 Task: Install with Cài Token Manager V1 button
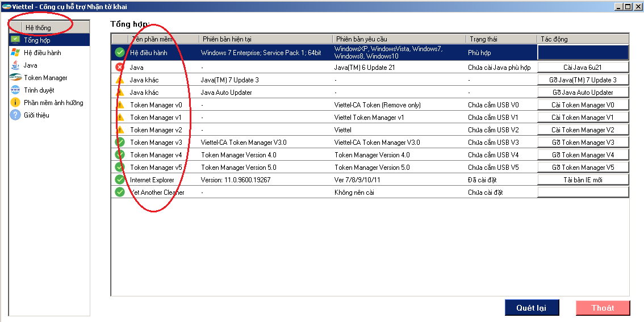(x=583, y=118)
